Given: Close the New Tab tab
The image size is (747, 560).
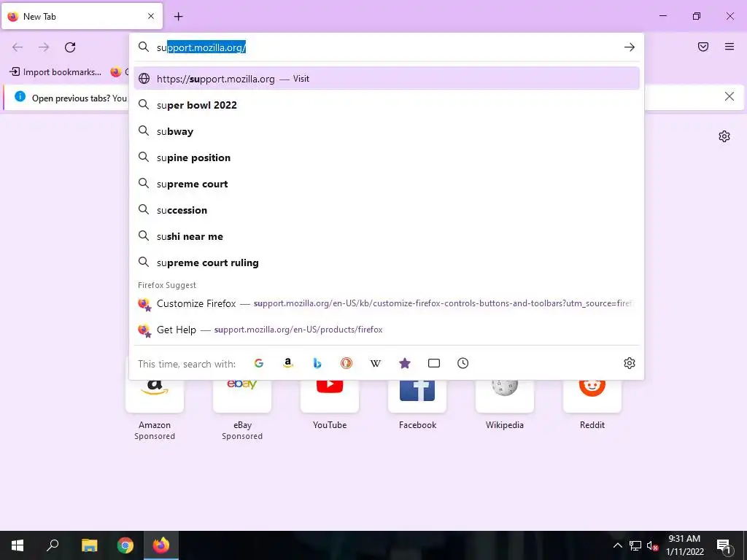Looking at the screenshot, I should (151, 16).
